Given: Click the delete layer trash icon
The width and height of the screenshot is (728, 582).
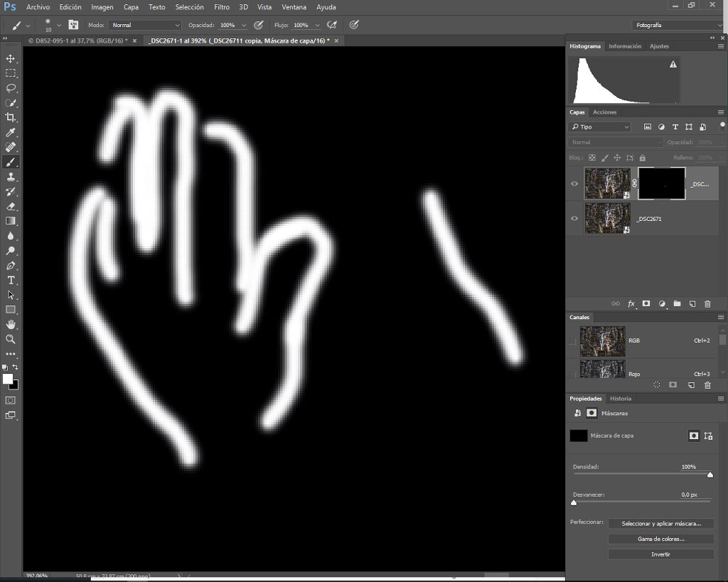Looking at the screenshot, I should 707,304.
